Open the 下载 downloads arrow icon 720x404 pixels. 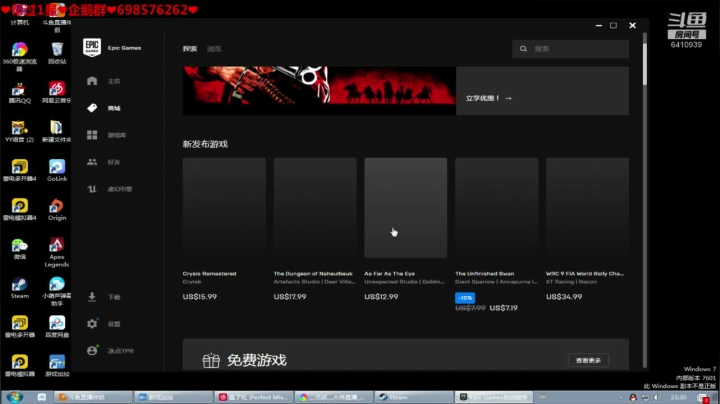click(92, 297)
